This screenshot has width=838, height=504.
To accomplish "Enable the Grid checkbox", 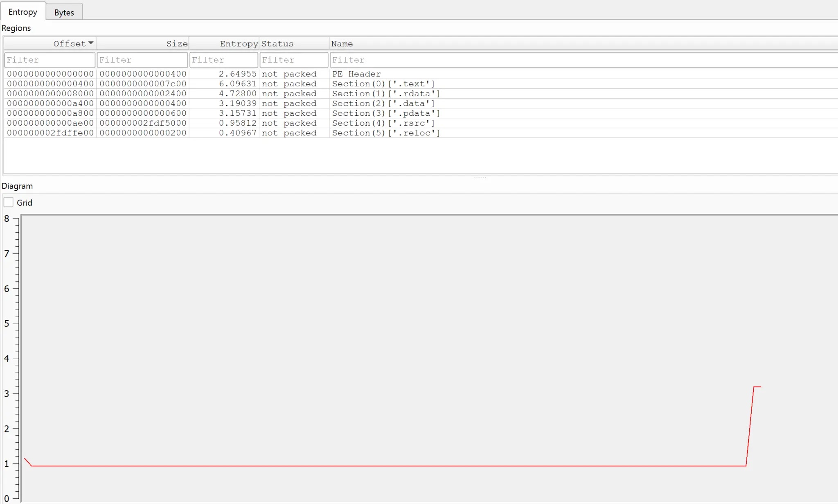I will pos(9,202).
